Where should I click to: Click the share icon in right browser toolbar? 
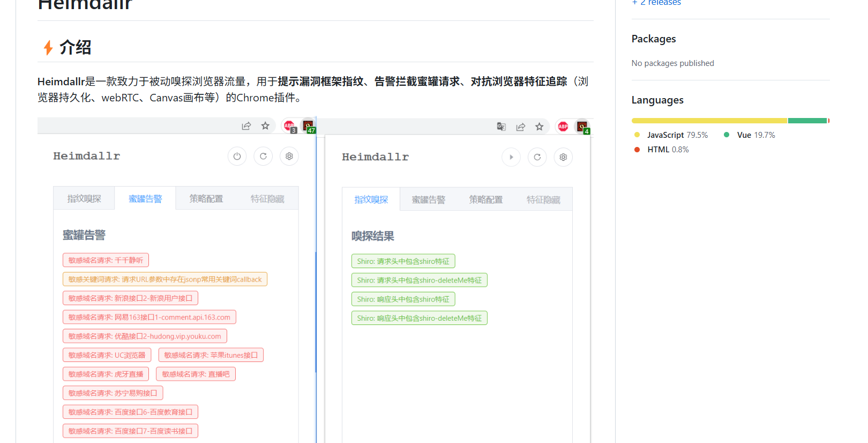coord(521,127)
